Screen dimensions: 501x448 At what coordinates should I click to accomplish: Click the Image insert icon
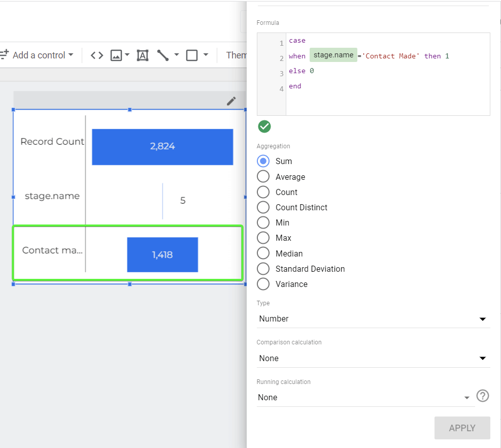tap(116, 55)
